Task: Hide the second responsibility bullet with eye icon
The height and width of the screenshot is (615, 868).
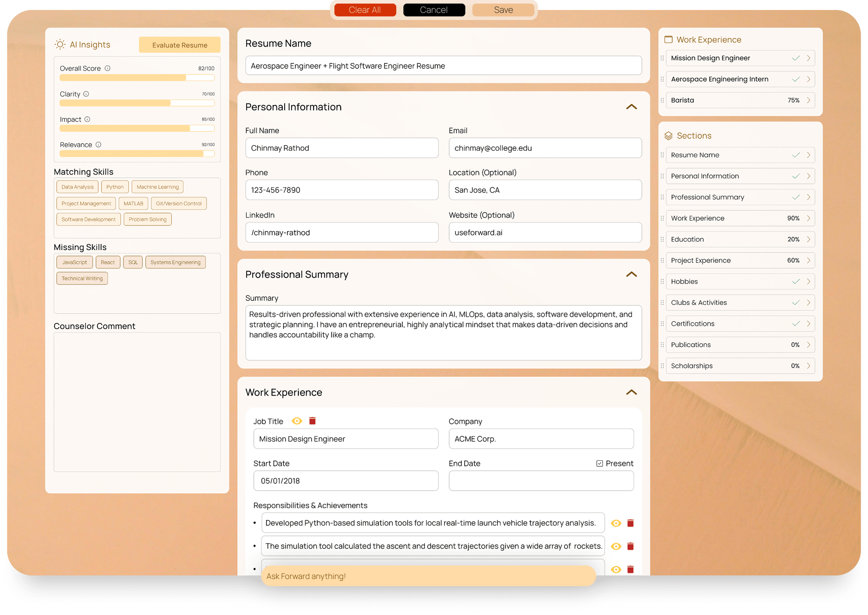Action: pos(616,546)
